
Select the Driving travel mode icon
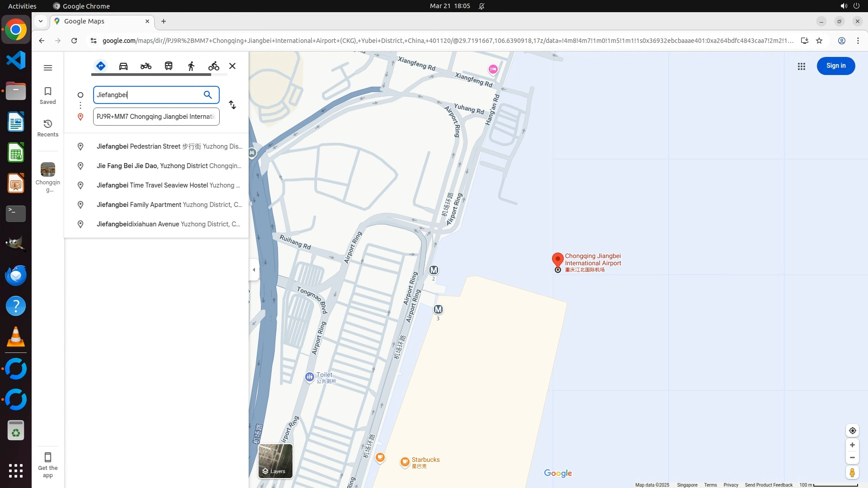(123, 66)
